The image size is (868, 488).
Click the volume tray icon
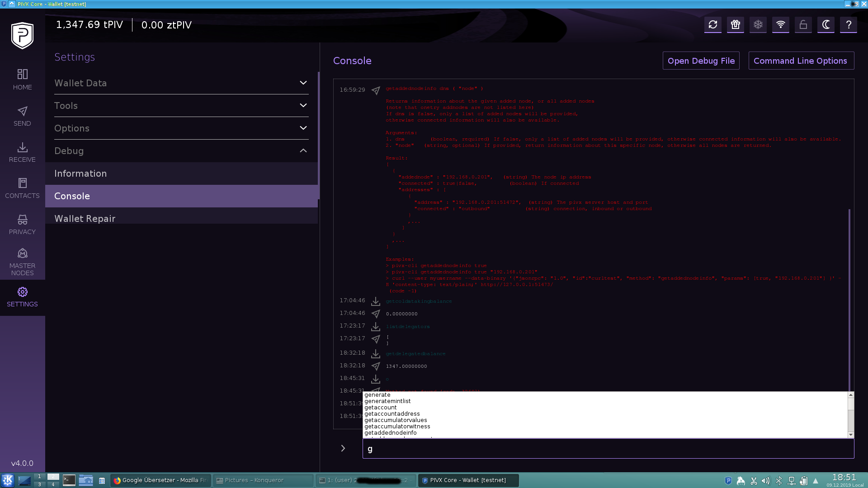[765, 481]
